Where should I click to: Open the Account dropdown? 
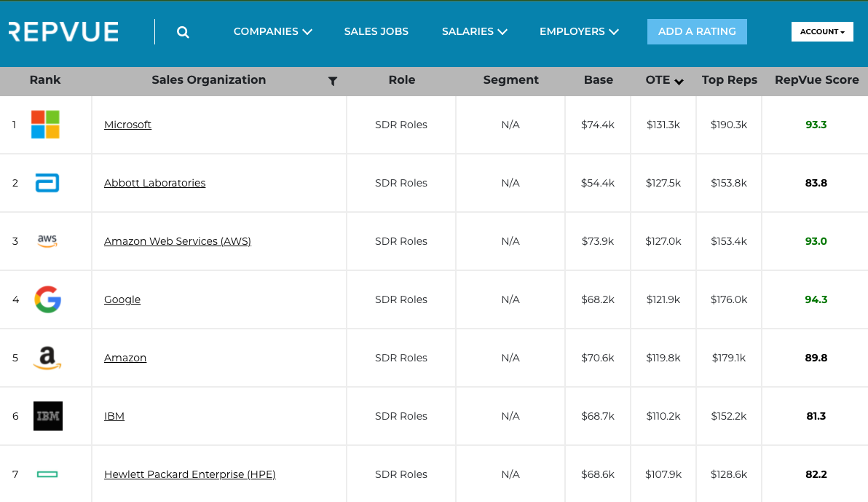822,31
